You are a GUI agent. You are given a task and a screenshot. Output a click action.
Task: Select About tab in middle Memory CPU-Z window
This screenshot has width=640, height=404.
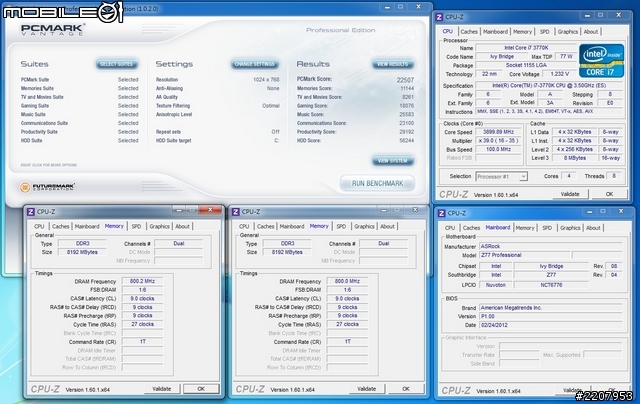[x=387, y=226]
